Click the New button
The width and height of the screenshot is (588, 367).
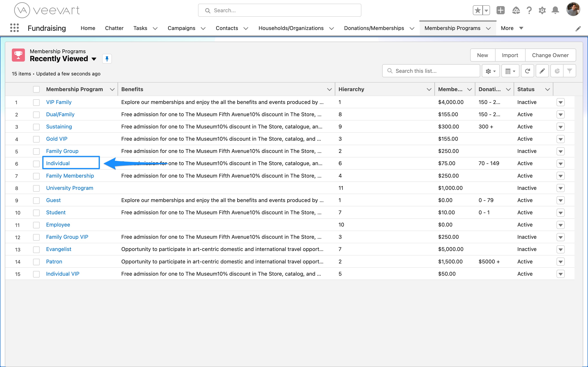(x=483, y=55)
